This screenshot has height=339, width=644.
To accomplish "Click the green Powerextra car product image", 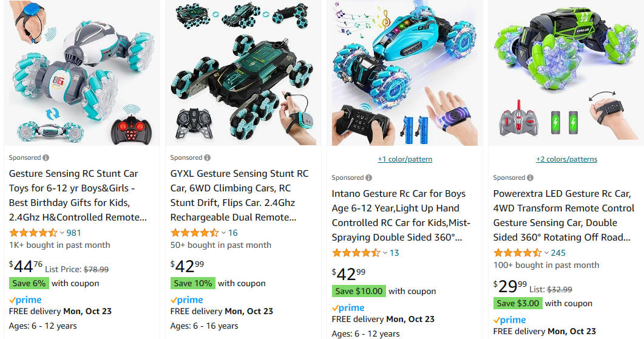I will (566, 73).
